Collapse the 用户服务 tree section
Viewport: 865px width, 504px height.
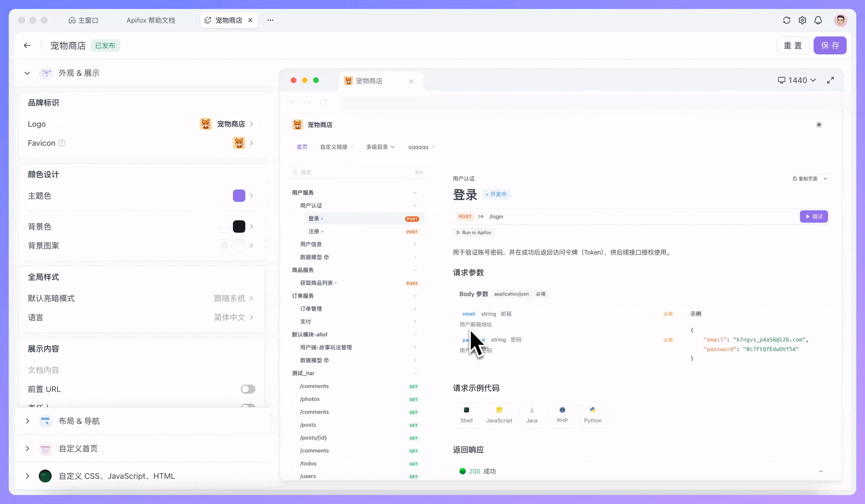pos(414,192)
